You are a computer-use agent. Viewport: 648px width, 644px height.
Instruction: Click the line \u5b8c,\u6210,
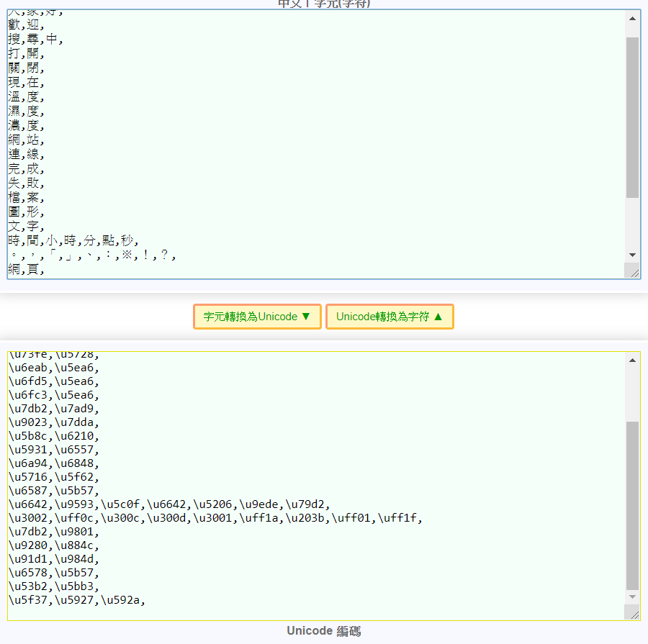point(54,436)
